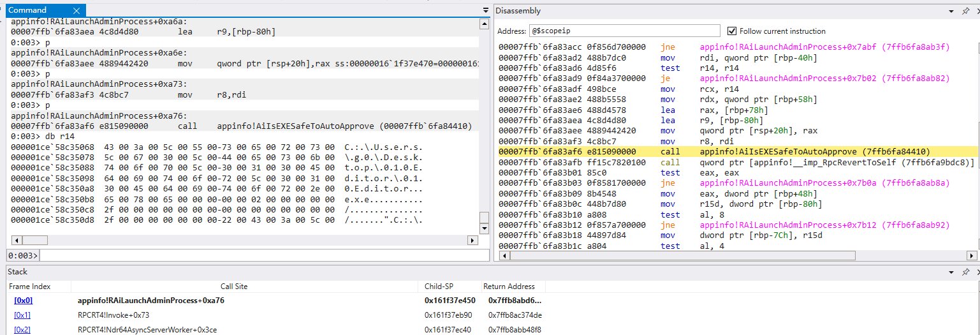Click memory dump row 000001ce`58c35068
The height and width of the screenshot is (335, 980).
[x=216, y=147]
